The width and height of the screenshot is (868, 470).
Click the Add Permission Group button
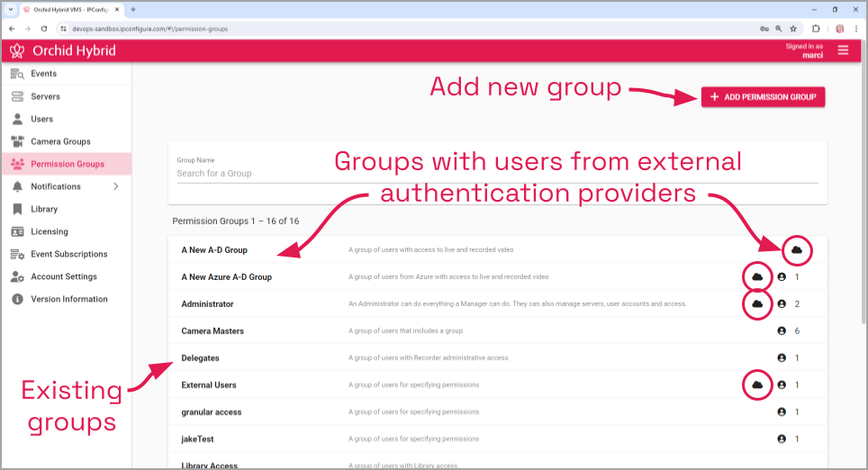pyautogui.click(x=763, y=97)
